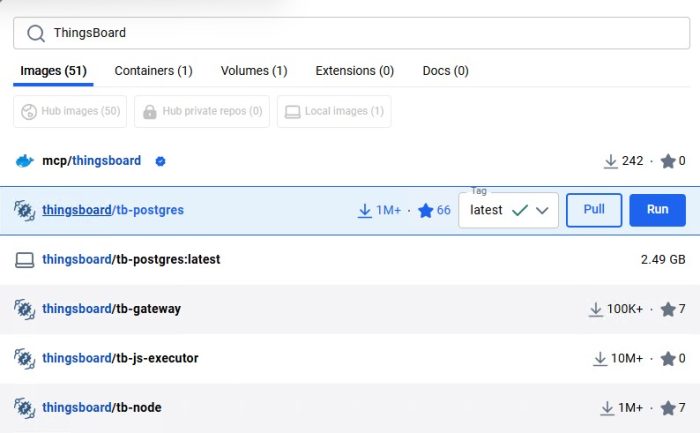Open the thingsboard/tb-postgres link
This screenshot has width=700, height=433.
point(113,210)
